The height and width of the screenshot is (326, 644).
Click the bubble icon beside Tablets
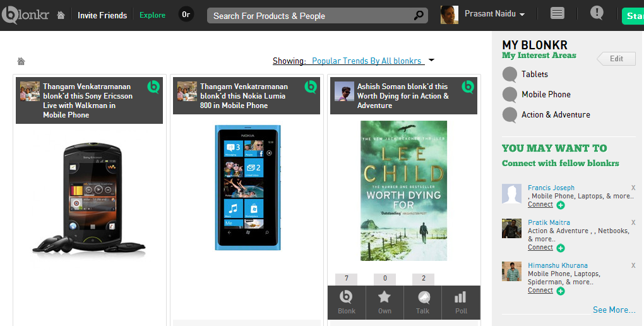pyautogui.click(x=510, y=75)
